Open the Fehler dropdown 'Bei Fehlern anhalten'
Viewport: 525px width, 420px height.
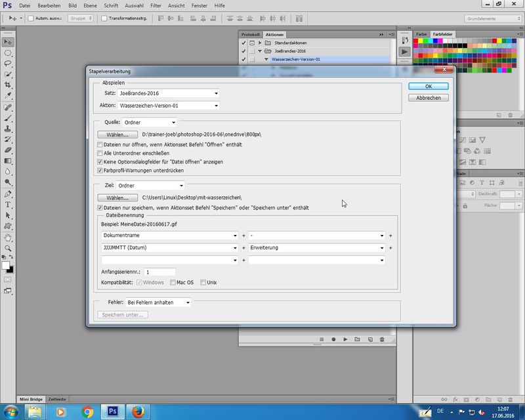tap(157, 303)
